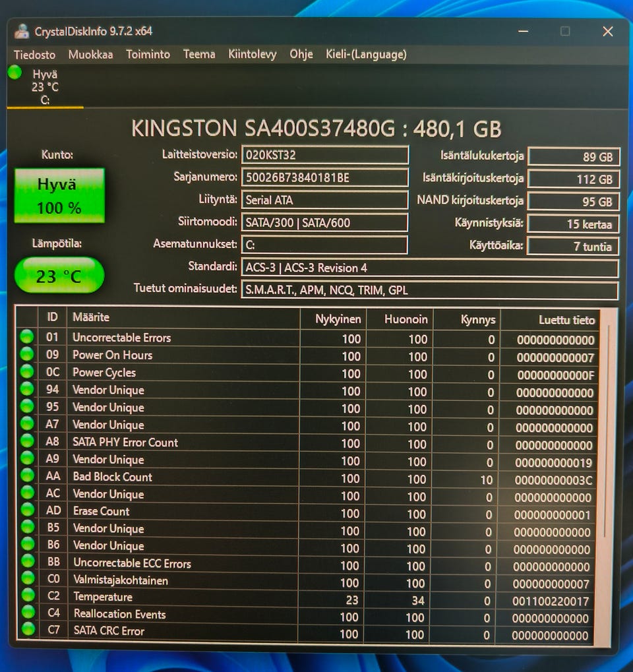633x672 pixels.
Task: Click status dot of Uncorrectable Errors row
Action: coord(26,337)
